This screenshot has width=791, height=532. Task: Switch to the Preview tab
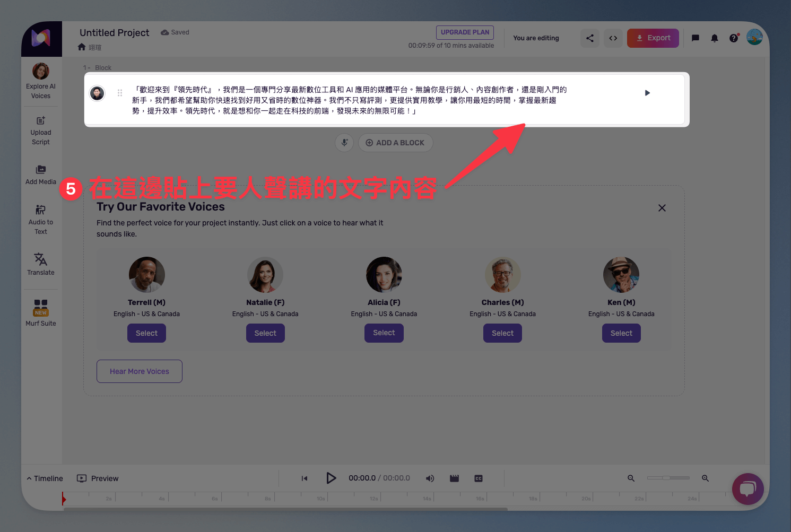click(98, 478)
